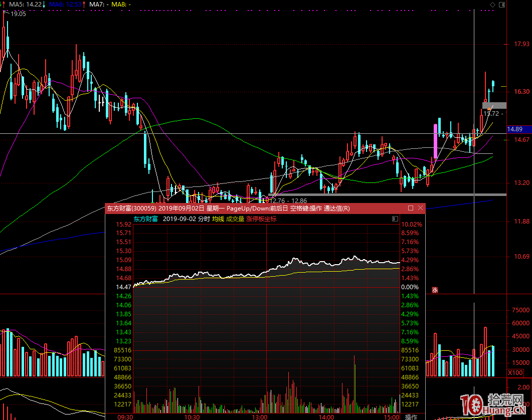532x420 pixels.
Task: Select the 均线 legend in the popup
Action: 218,219
